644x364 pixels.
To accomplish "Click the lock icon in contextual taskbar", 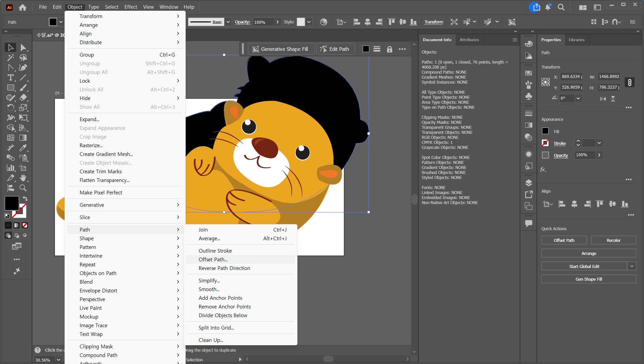I will tap(389, 49).
